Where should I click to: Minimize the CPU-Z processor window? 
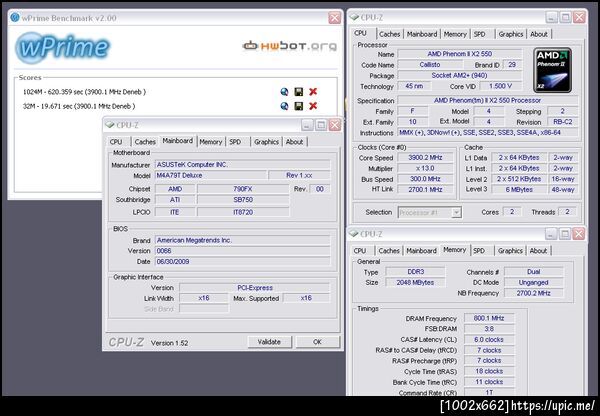click(x=551, y=17)
